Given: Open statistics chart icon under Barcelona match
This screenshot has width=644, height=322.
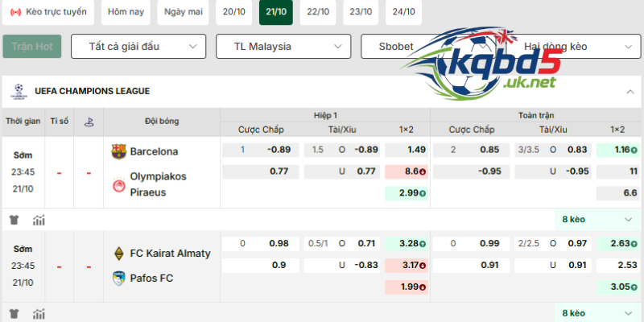Looking at the screenshot, I should (39, 220).
